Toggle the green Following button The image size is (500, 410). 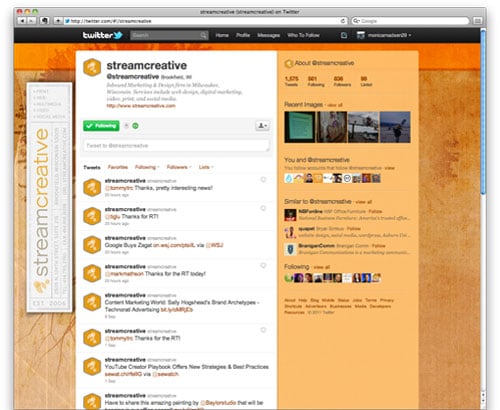pyautogui.click(x=101, y=126)
